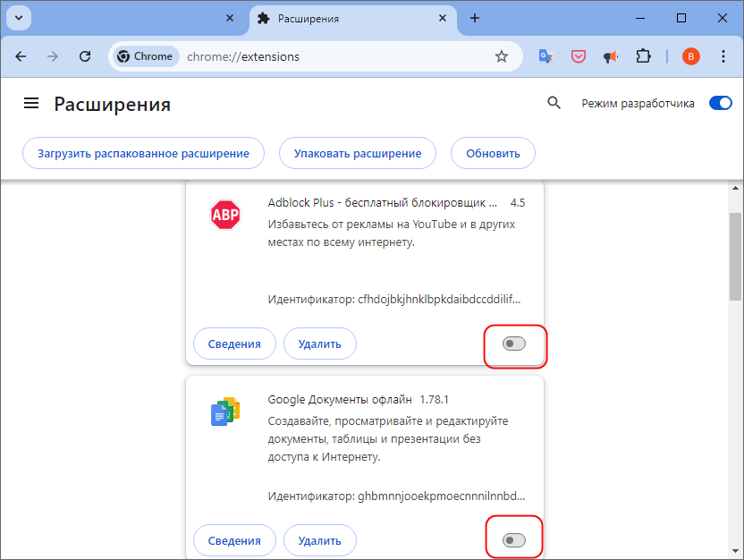Click the Режим разработчика label

(638, 104)
